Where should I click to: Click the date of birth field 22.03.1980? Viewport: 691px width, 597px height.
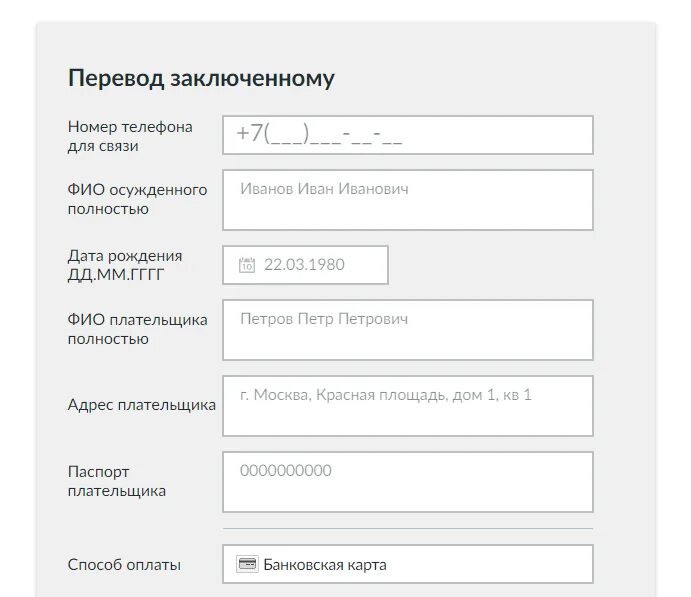pyautogui.click(x=305, y=265)
